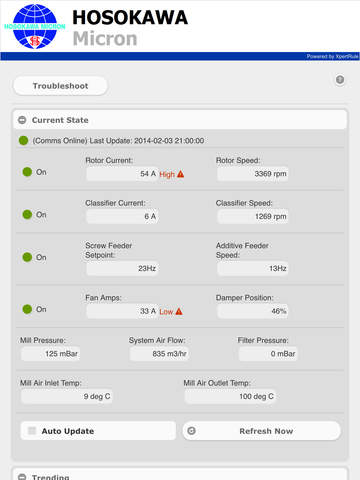The height and width of the screenshot is (480, 360).
Task: Click the Refresh Now button
Action: tap(262, 431)
